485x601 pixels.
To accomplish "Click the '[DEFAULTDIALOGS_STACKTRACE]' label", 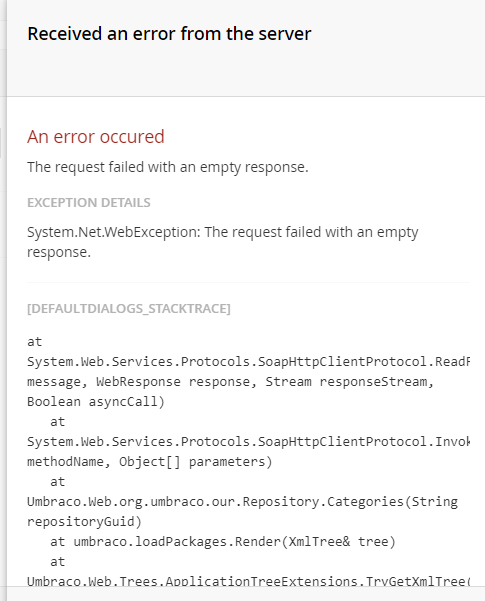I will [x=129, y=309].
